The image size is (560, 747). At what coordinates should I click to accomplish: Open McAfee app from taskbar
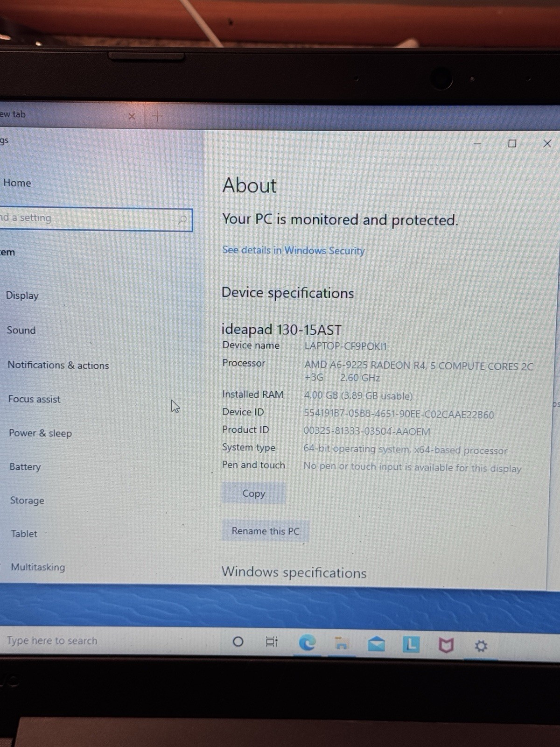tap(446, 646)
